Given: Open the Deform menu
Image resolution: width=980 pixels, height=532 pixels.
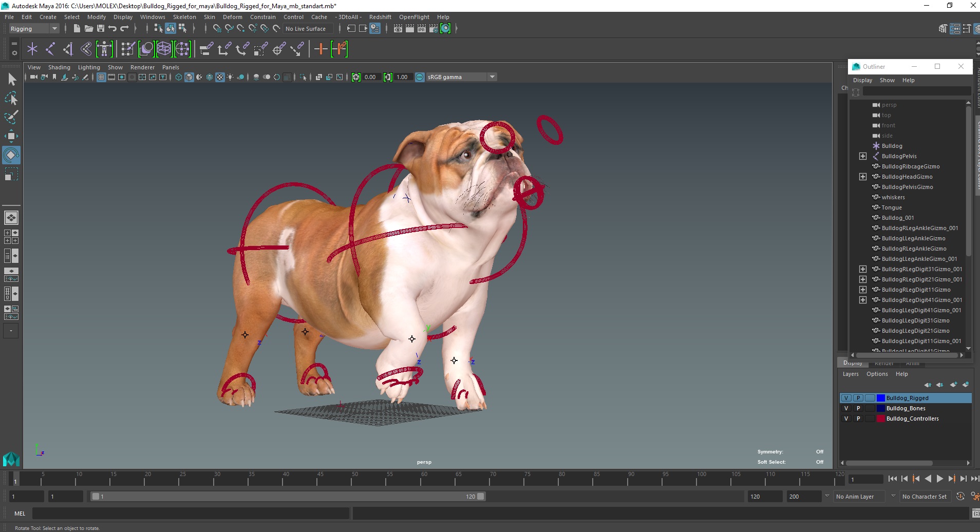Looking at the screenshot, I should point(232,17).
